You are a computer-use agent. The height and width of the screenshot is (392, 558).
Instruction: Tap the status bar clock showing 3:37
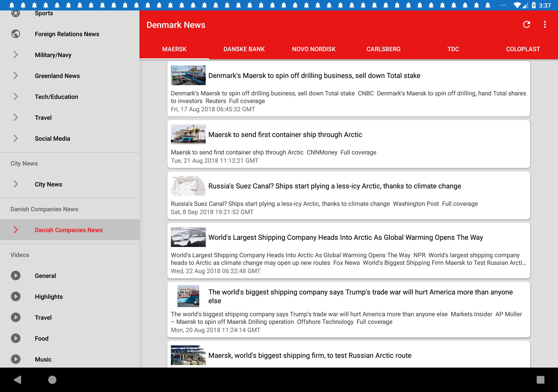click(545, 5)
